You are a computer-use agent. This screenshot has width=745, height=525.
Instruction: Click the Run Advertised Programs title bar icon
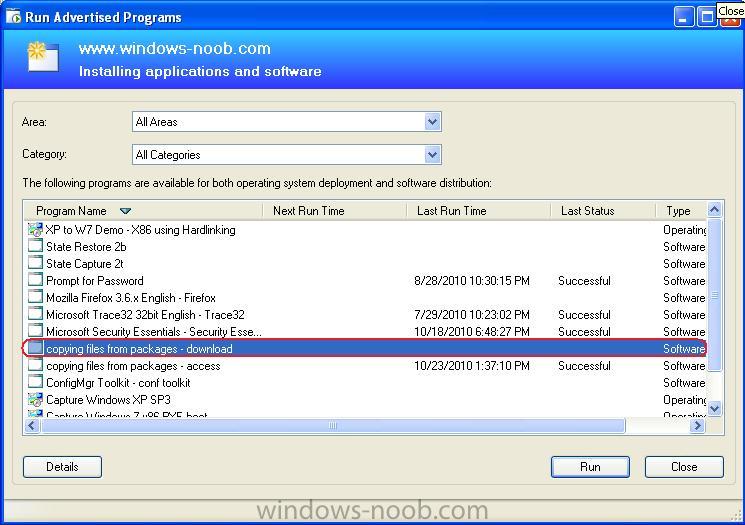tap(13, 17)
